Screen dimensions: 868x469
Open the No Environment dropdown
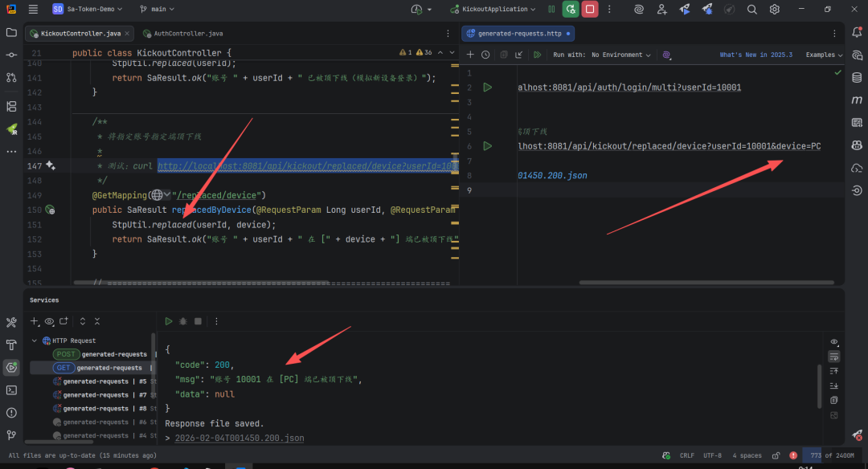(x=620, y=55)
